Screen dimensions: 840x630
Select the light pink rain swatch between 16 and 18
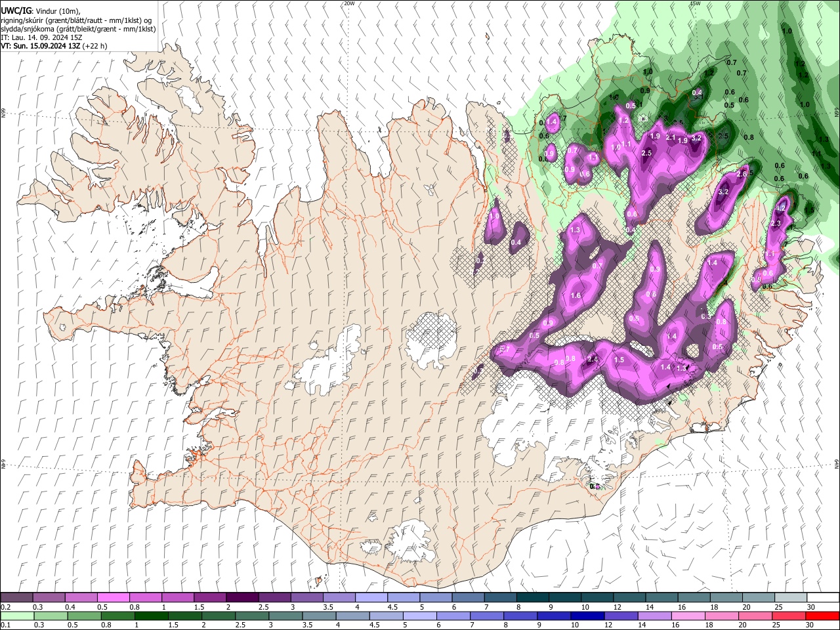tap(688, 616)
